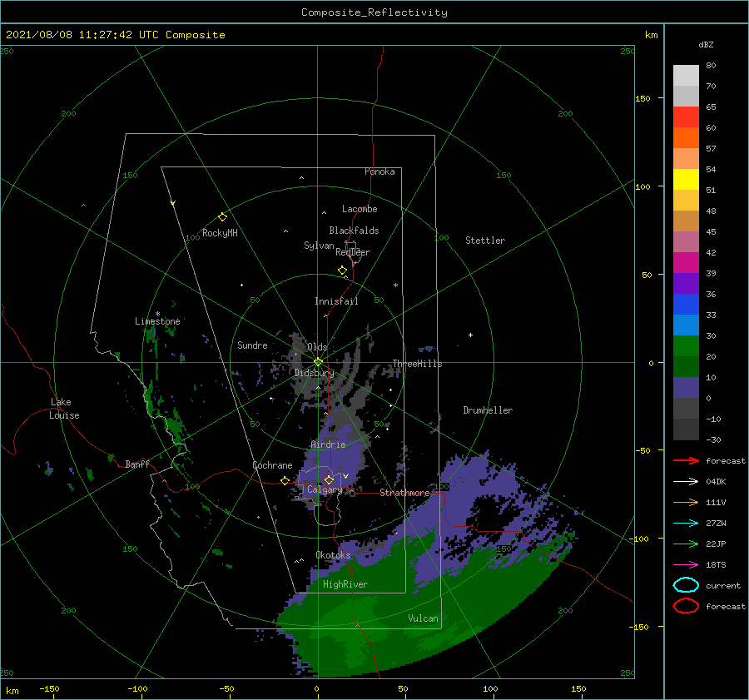Click the yellow 54 dBZ color swatch
This screenshot has height=700, width=749.
[x=686, y=179]
